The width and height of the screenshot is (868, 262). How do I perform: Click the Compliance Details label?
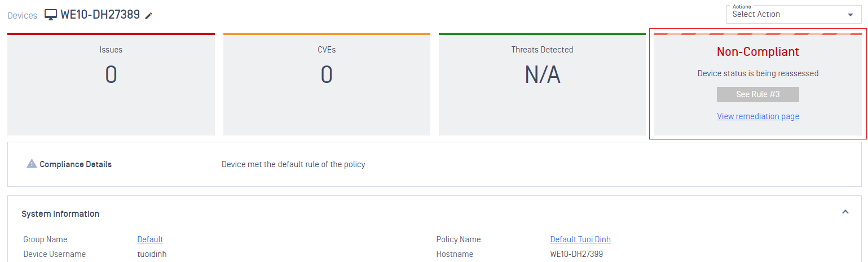tap(76, 164)
